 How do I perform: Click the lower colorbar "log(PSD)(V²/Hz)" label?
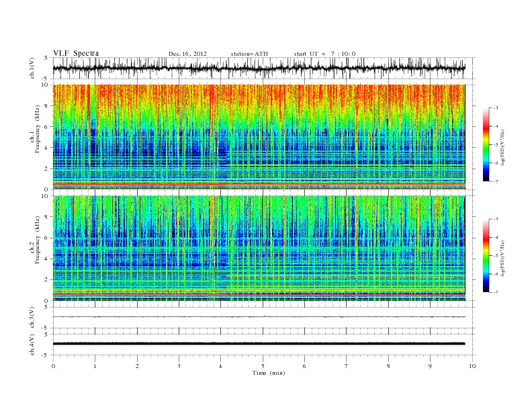point(503,258)
